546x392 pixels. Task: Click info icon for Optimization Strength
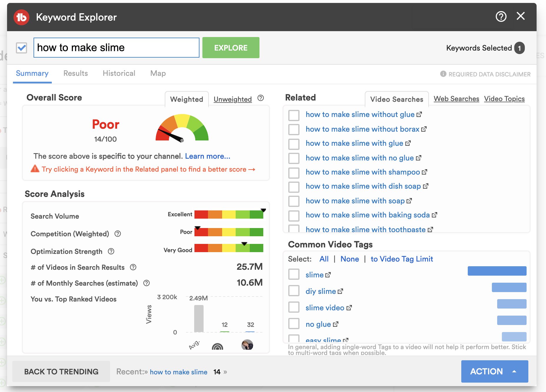tap(111, 251)
